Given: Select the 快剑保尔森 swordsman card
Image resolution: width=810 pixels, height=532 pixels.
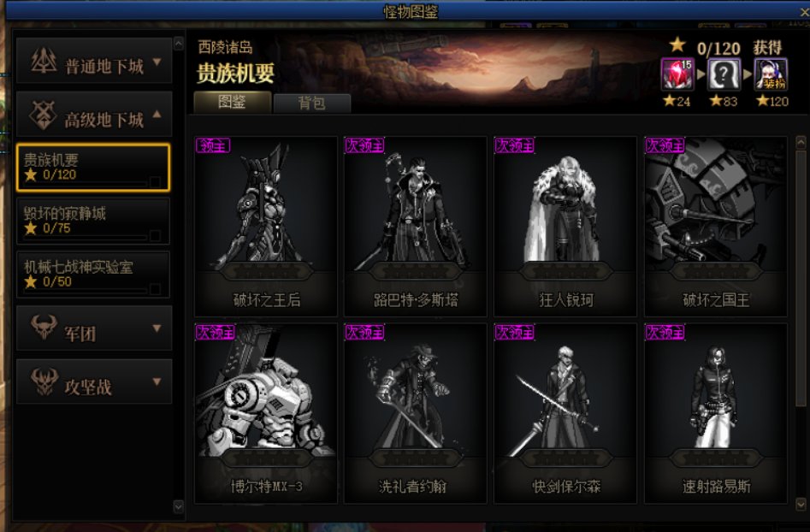Looking at the screenshot, I should [x=565, y=413].
